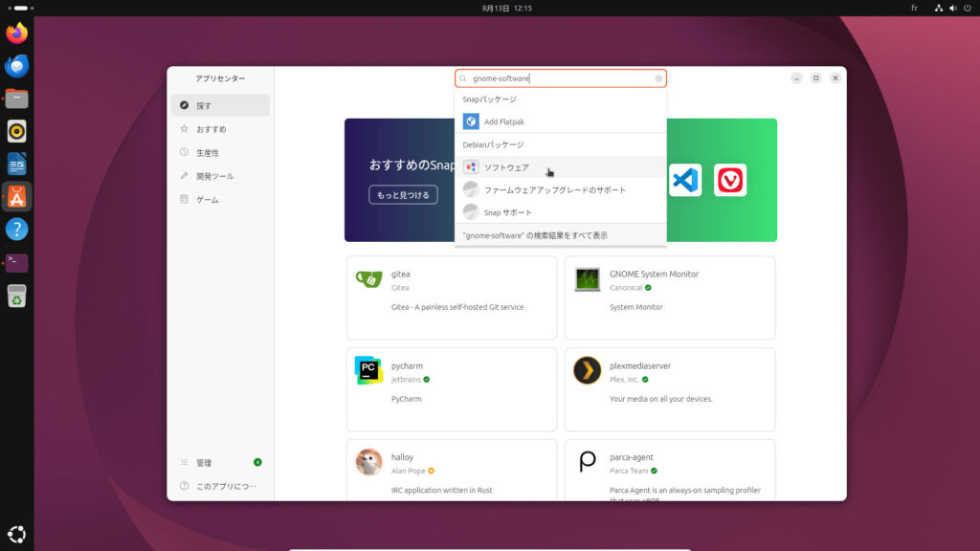This screenshot has width=980, height=551.
Task: Click the GNOME System Monitor icon
Action: pyautogui.click(x=587, y=278)
